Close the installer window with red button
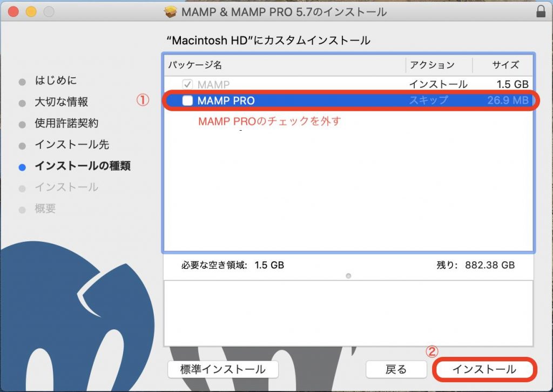The height and width of the screenshot is (392, 553). click(13, 12)
